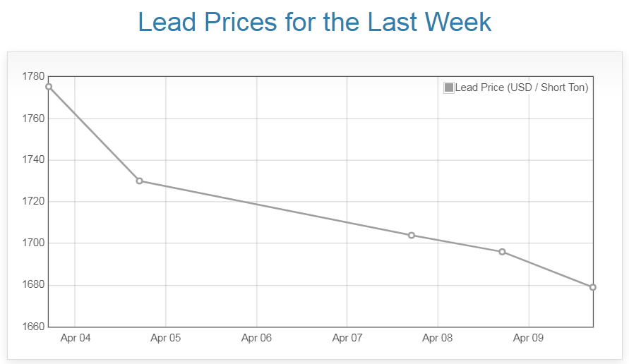This screenshot has height=364, width=629.
Task: Click the 1760 y-axis value
Action: pos(33,119)
